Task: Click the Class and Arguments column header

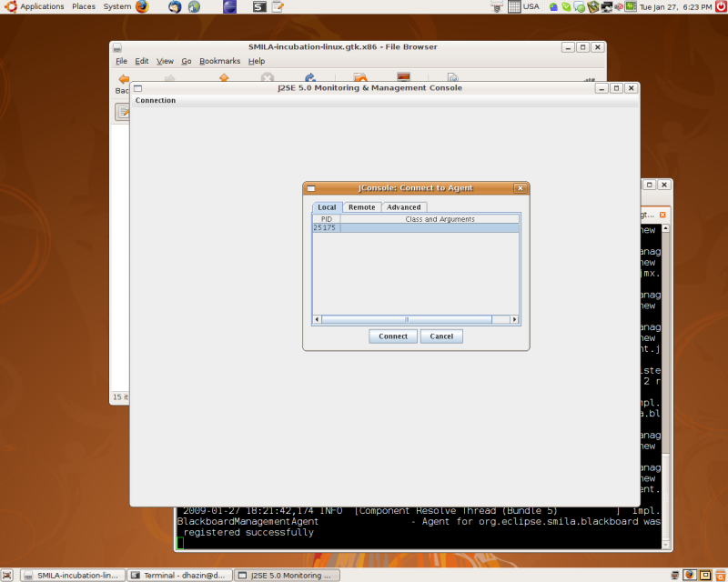Action: [x=430, y=219]
